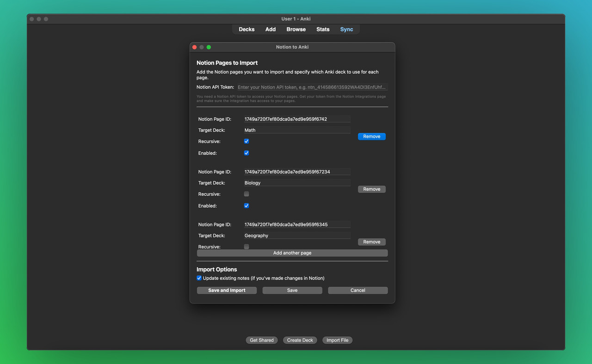
Task: Click Add another page
Action: coord(292,253)
